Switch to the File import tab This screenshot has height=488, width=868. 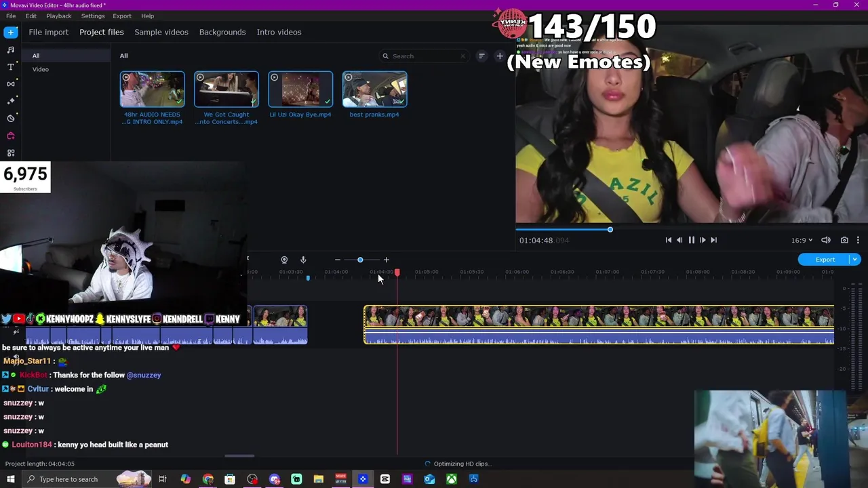pyautogui.click(x=49, y=32)
